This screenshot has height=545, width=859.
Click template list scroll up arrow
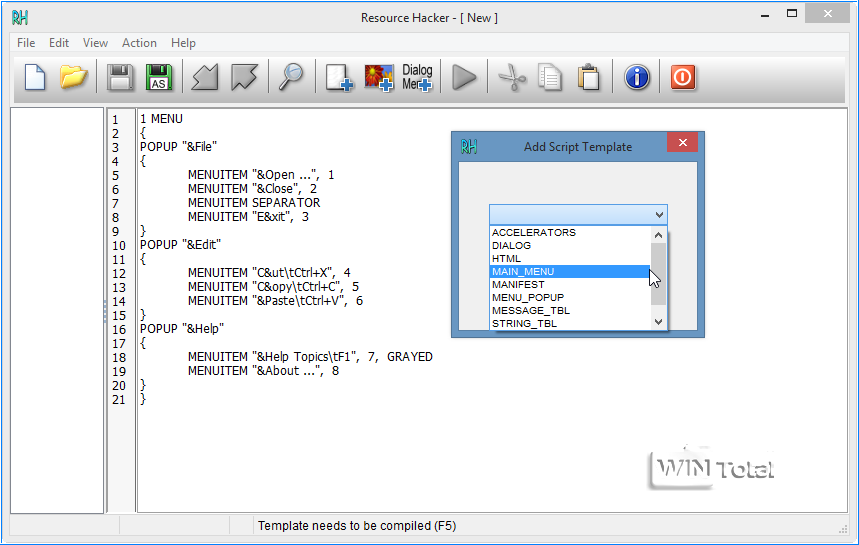(x=658, y=235)
